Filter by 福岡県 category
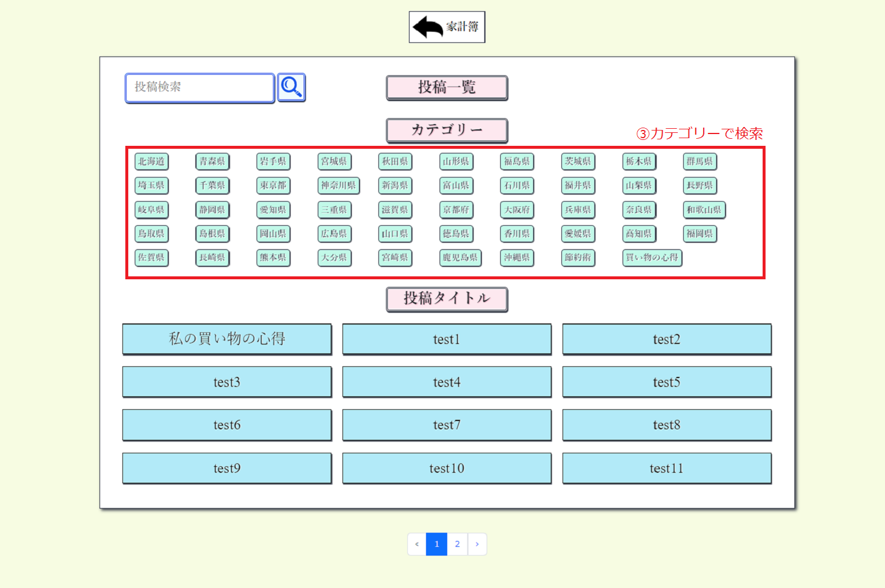The image size is (885, 588). tap(700, 234)
